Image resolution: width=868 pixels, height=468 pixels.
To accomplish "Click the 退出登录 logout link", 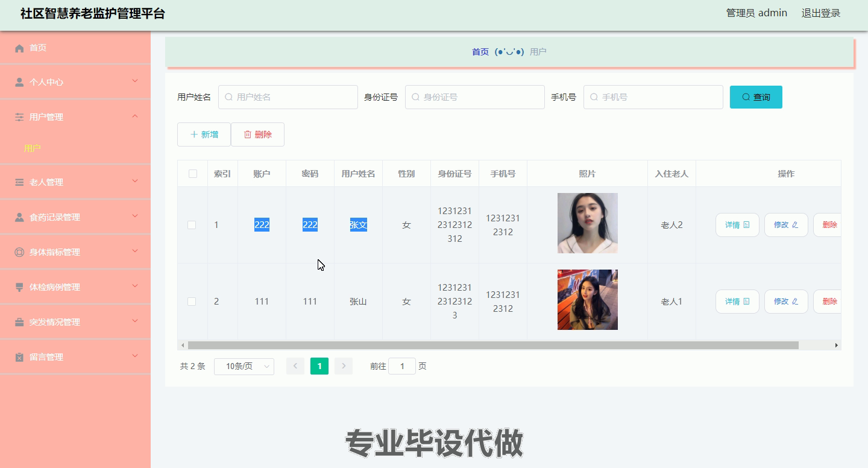I will tap(820, 13).
